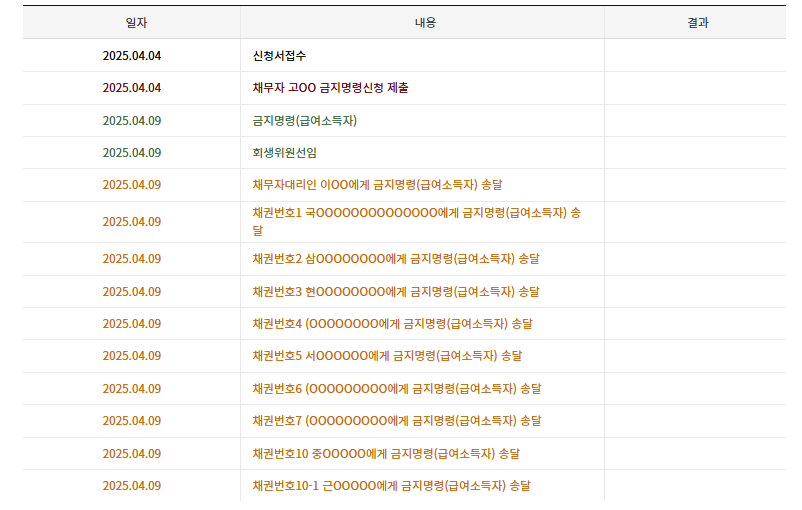
Task: Click the date in 채권번호10 중OOOOO row
Action: point(132,454)
